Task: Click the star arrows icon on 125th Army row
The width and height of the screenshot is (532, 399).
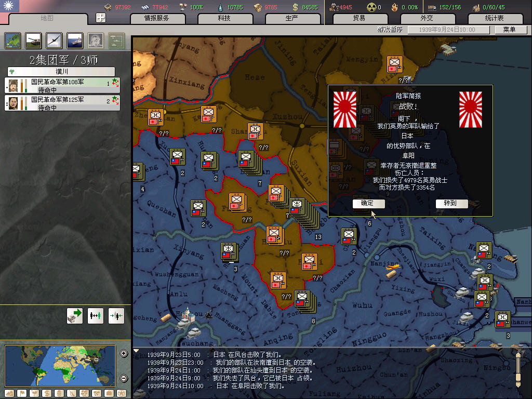Action: pos(115,100)
